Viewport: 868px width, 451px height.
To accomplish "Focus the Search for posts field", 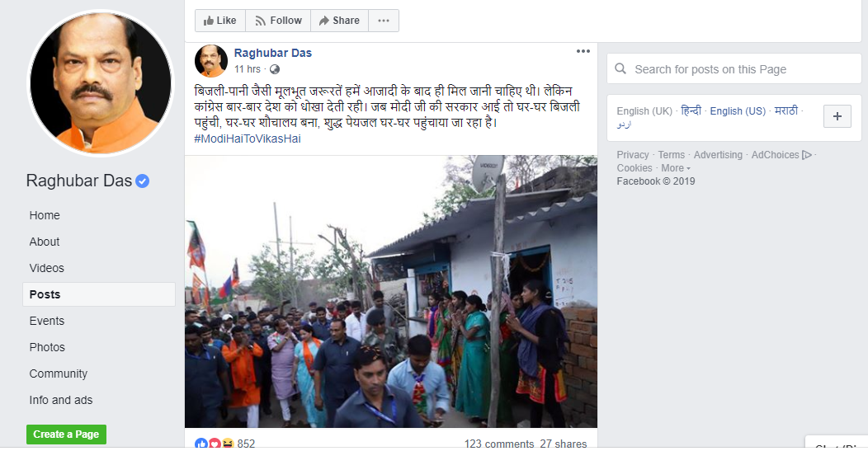I will (x=734, y=69).
